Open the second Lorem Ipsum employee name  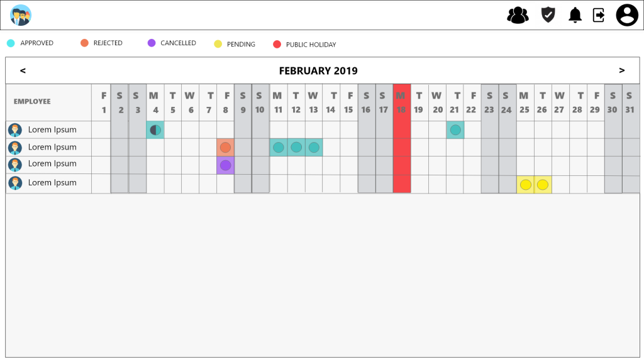pos(52,147)
